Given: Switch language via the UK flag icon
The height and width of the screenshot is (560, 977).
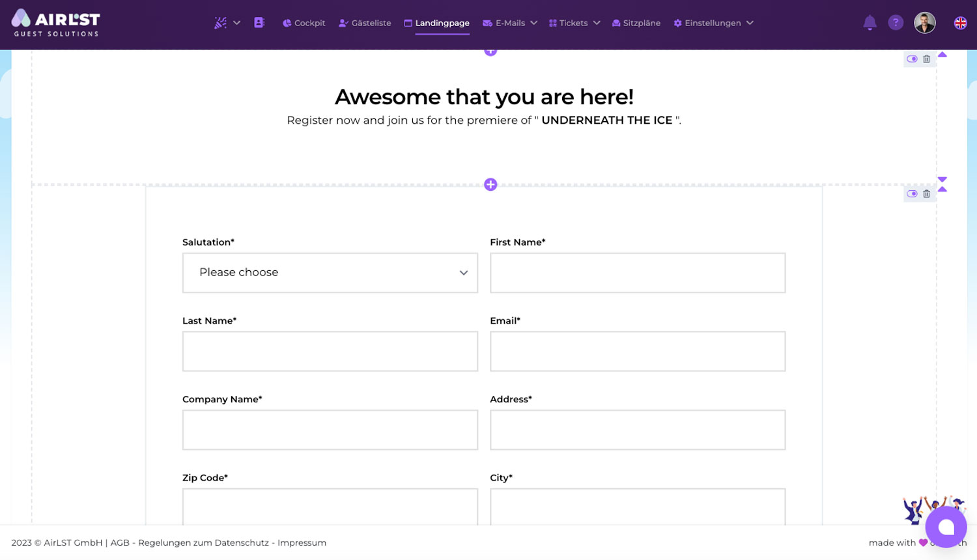Looking at the screenshot, I should pos(960,23).
